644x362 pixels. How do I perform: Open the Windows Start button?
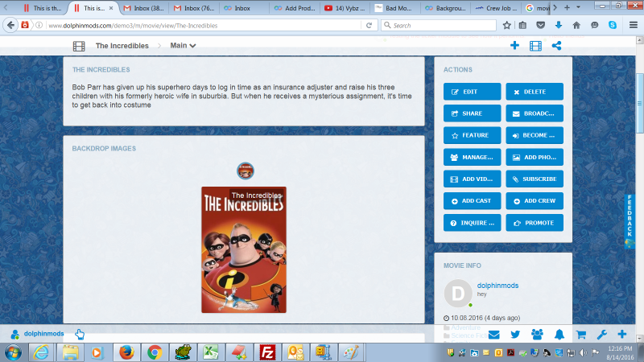[13, 352]
